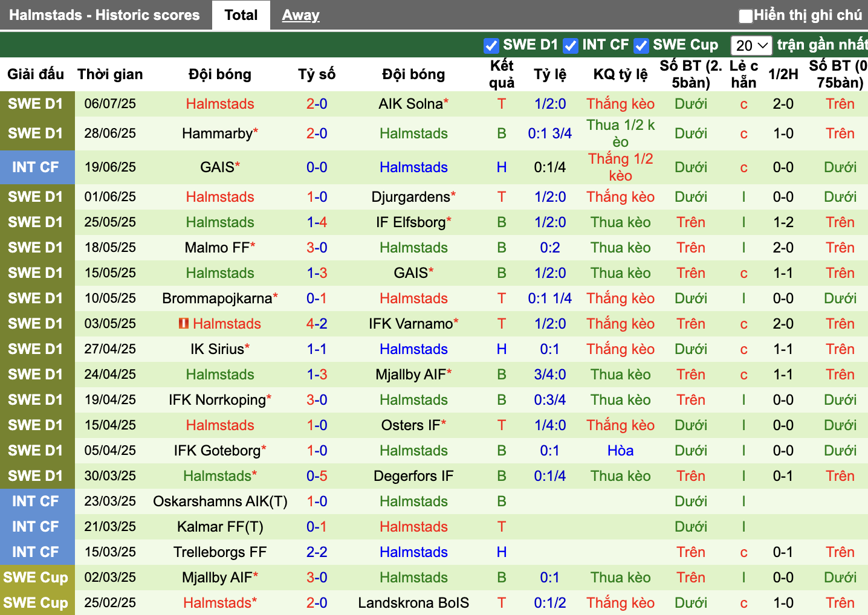Click the 0-0 score for GAIS 19/06/25

[x=317, y=167]
